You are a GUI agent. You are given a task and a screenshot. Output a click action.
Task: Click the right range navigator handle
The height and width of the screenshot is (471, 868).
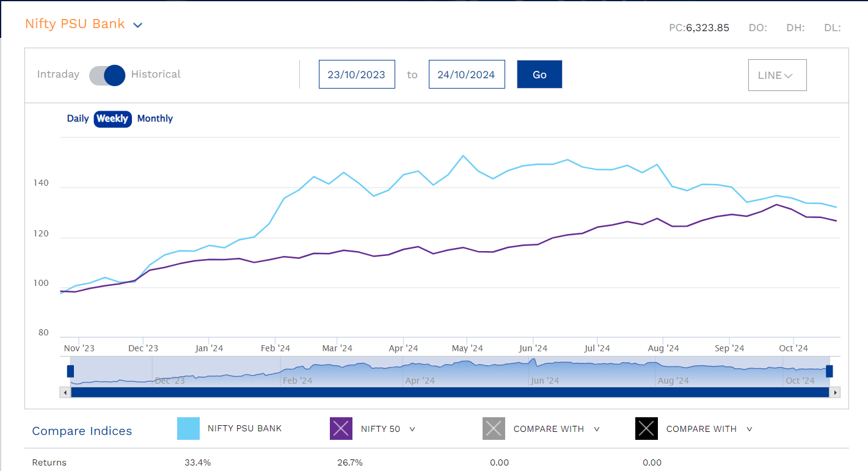(x=829, y=371)
